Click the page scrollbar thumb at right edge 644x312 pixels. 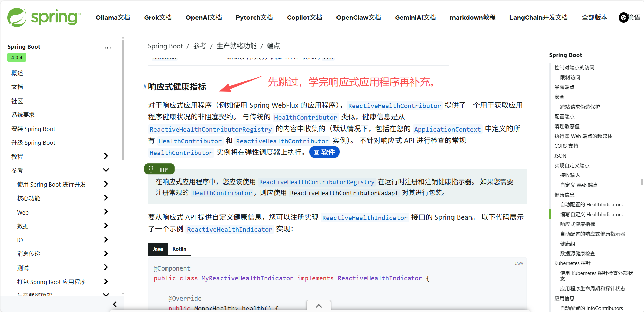[642, 182]
